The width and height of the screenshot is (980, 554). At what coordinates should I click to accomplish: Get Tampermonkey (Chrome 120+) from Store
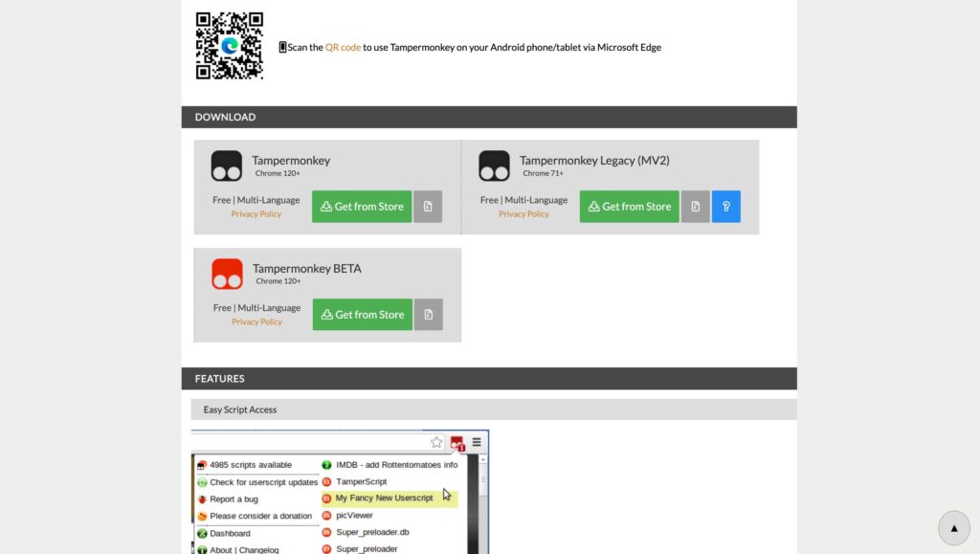point(362,207)
